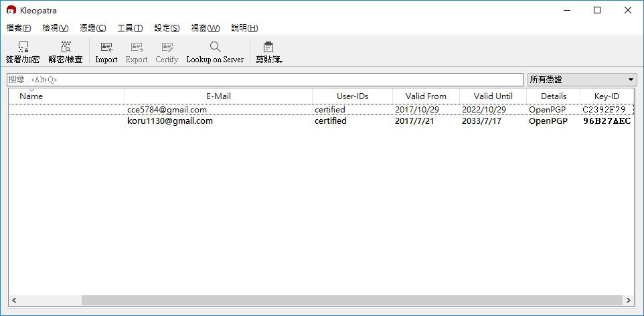Click OpenPGP details in koru1130 row
Viewport: 644px width, 316px height.
coord(548,121)
